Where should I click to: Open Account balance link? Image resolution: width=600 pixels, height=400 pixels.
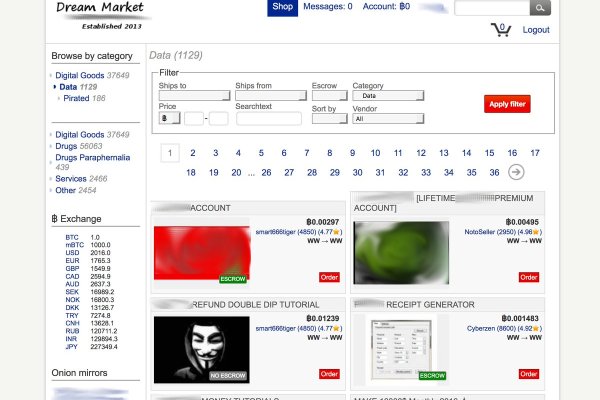point(386,7)
